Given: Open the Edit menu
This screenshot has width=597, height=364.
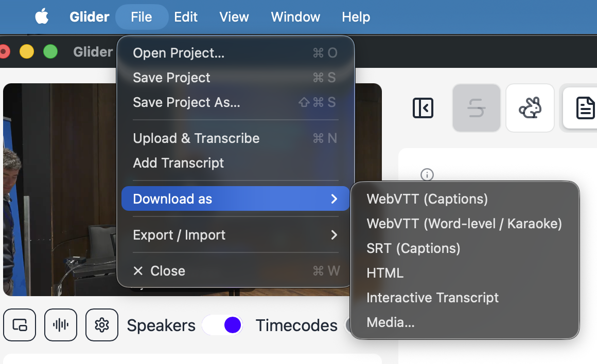Looking at the screenshot, I should [x=186, y=17].
